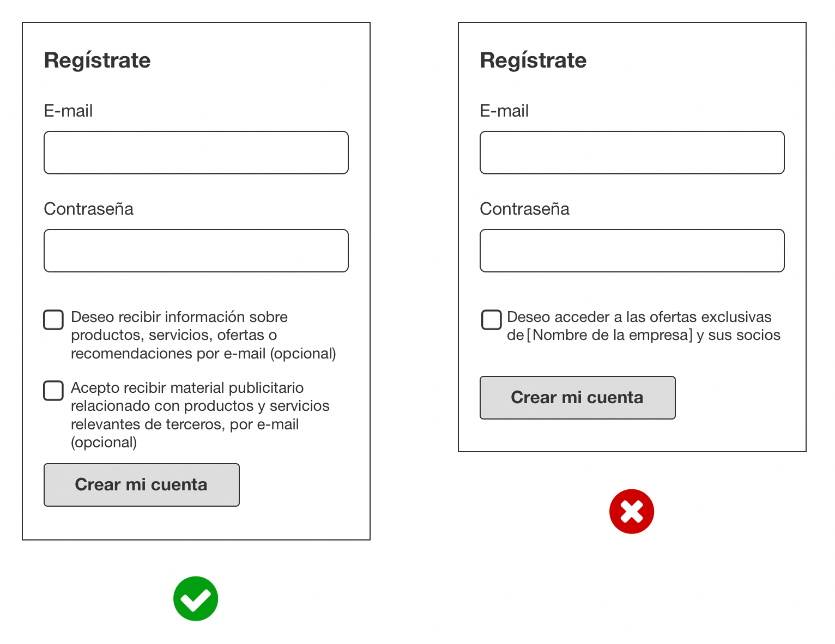Click the 'Regístrate' heading in the two-checkbox form

tap(98, 60)
